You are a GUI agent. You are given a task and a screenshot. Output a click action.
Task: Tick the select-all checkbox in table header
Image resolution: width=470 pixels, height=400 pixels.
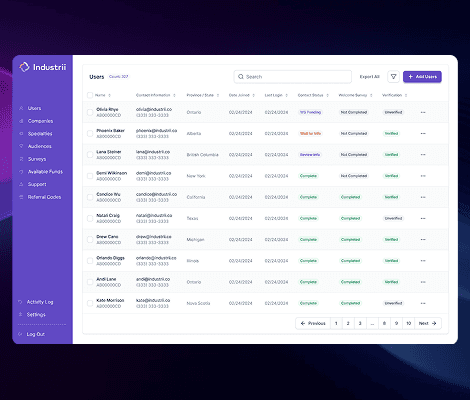click(90, 95)
